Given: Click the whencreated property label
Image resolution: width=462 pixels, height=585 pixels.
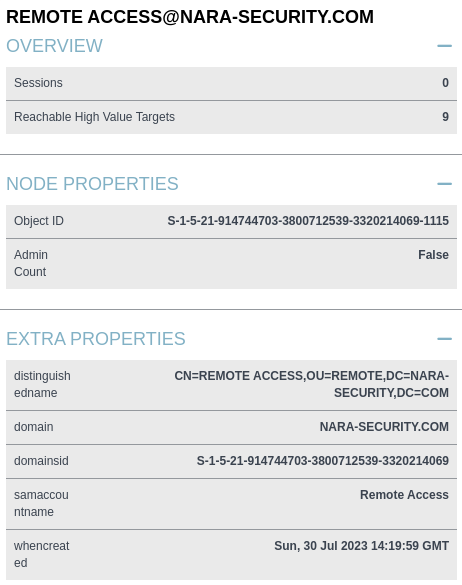Looking at the screenshot, I should 41,554.
